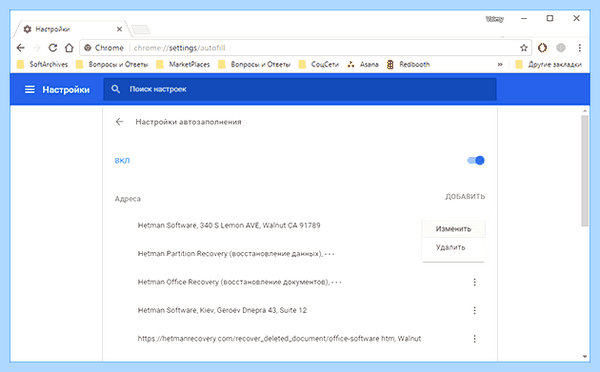
Task: Click the extension icon next to the star
Action: click(542, 48)
